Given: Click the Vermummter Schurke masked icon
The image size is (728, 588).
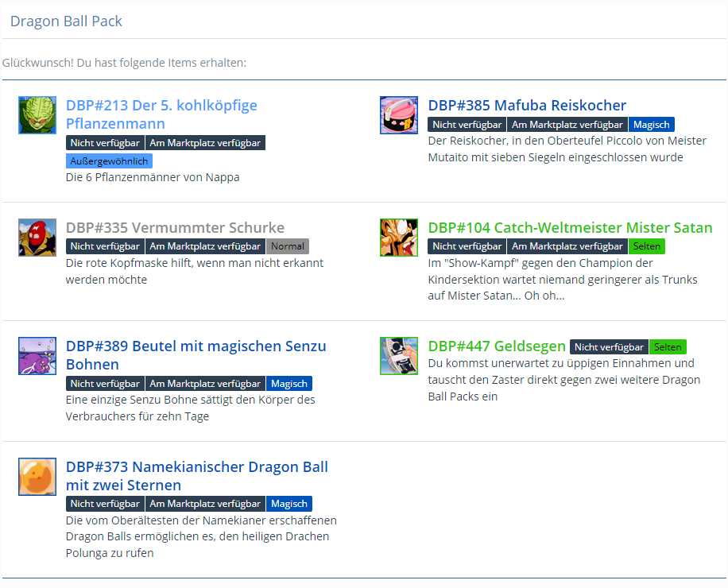Looking at the screenshot, I should (x=37, y=238).
